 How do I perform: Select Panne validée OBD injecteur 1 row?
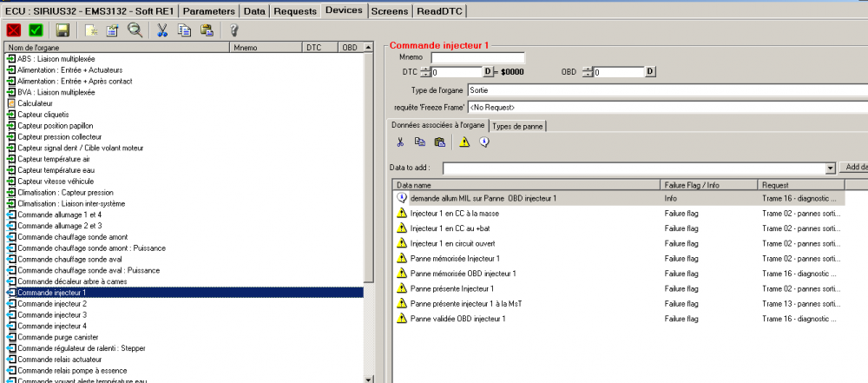[x=620, y=319]
